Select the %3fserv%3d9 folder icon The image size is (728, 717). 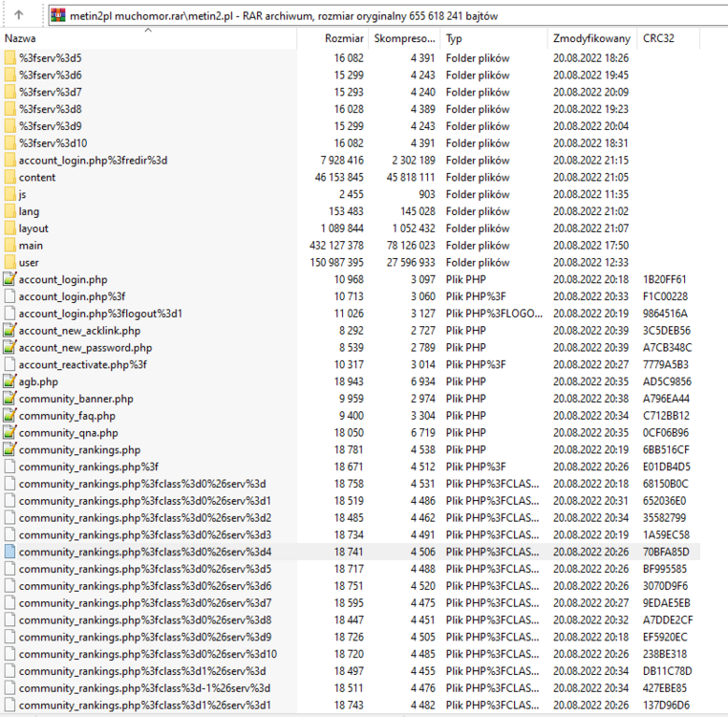pyautogui.click(x=10, y=126)
